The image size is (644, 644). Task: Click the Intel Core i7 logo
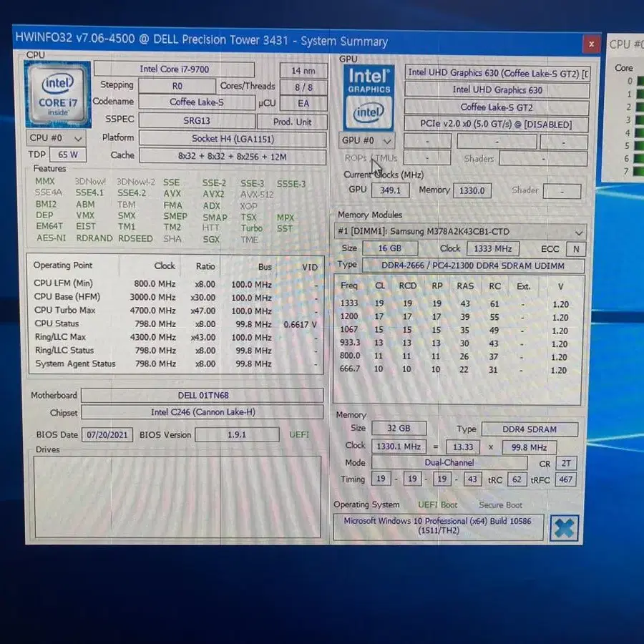coord(58,94)
